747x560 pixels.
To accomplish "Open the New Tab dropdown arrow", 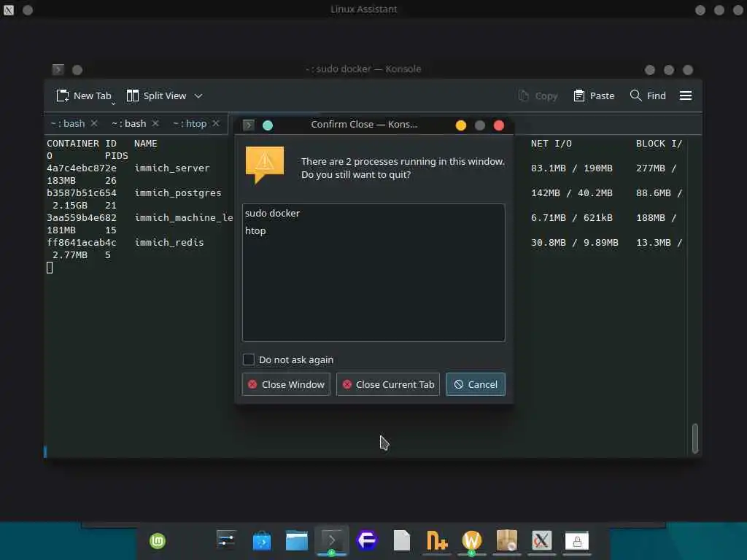I will [x=113, y=102].
